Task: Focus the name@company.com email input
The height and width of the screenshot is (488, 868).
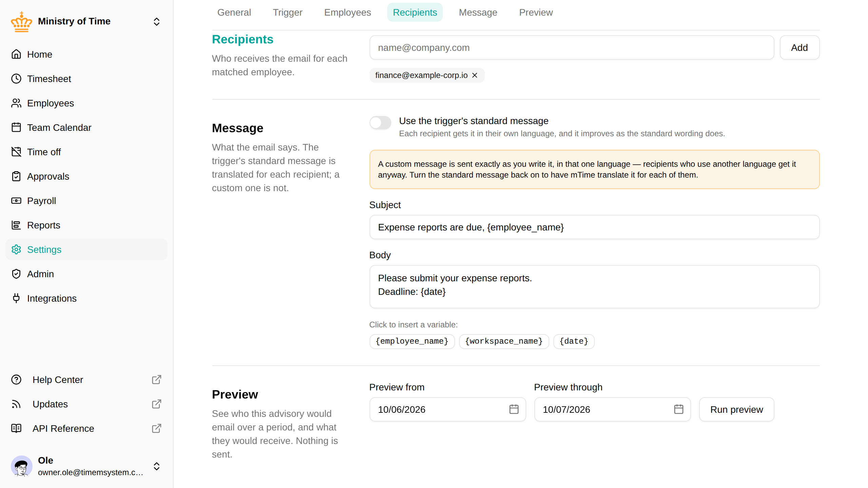Action: pos(572,47)
